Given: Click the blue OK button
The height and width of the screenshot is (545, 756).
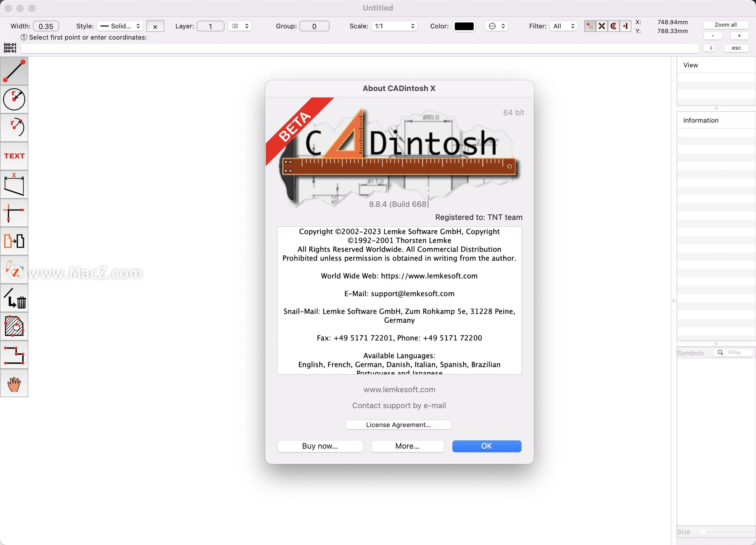Looking at the screenshot, I should point(487,446).
